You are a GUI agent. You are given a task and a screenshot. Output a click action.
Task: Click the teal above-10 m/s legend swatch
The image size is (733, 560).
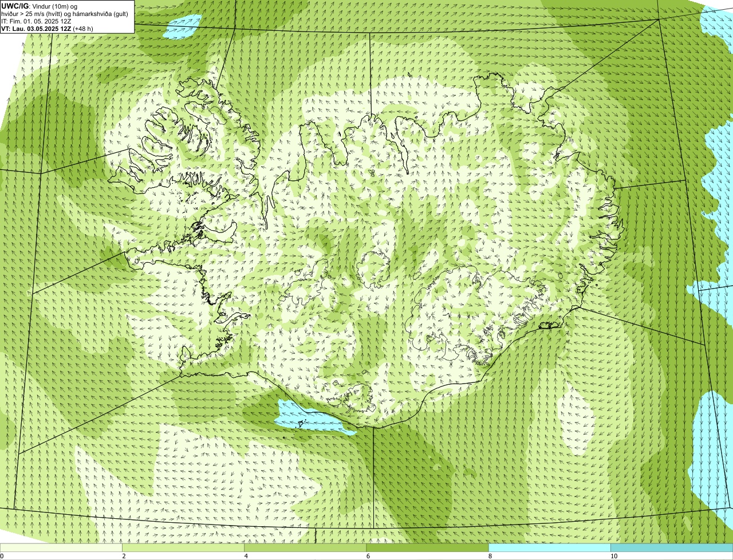(672, 548)
